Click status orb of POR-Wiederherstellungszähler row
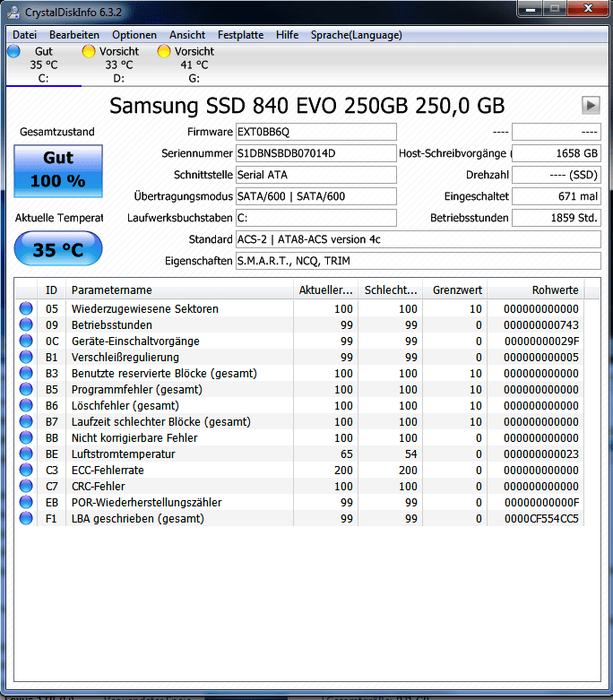 (26, 502)
